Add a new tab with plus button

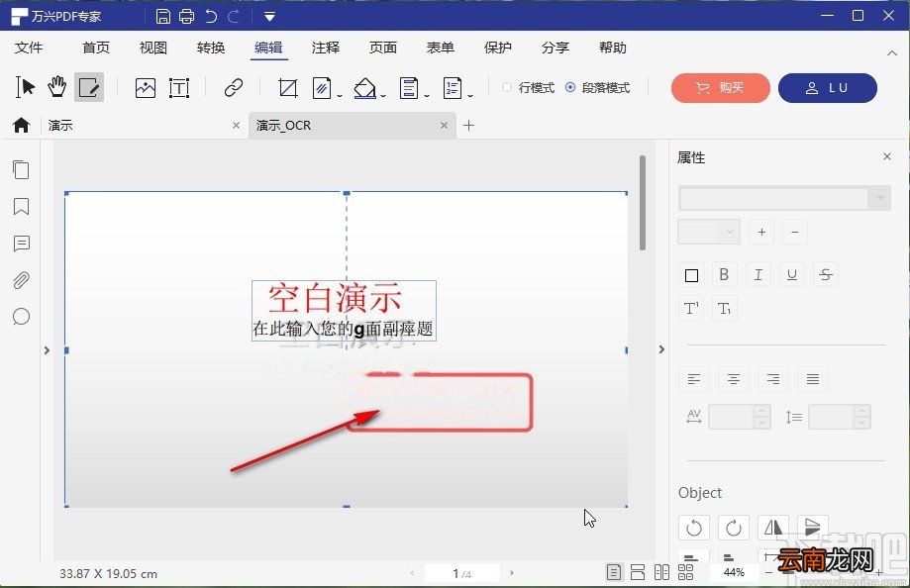click(x=469, y=125)
